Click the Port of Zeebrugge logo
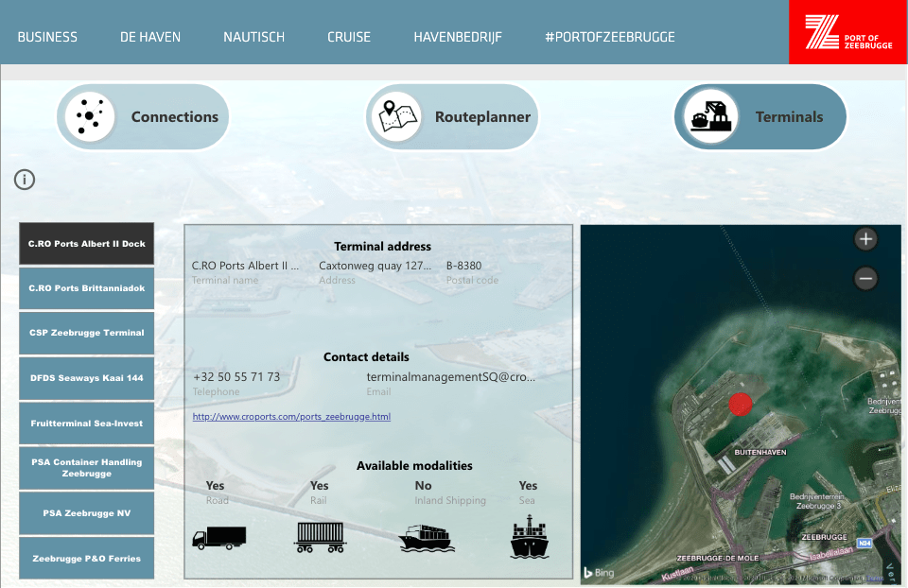The width and height of the screenshot is (908, 588). 848,32
